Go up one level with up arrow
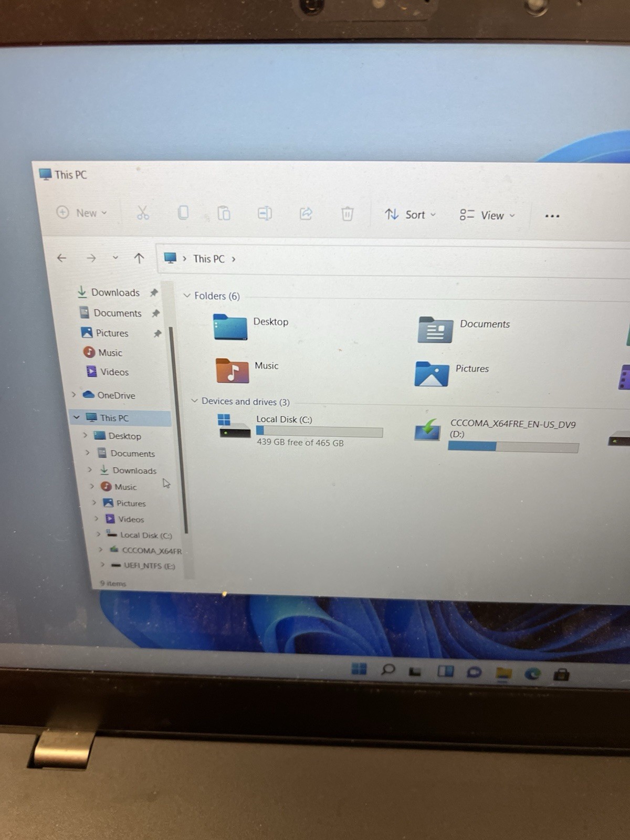Viewport: 630px width, 840px height. (x=139, y=258)
